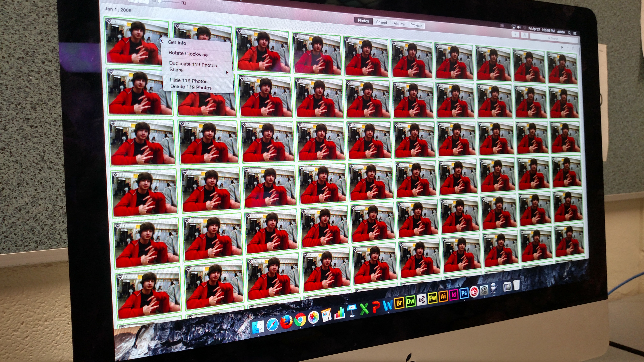The image size is (644, 362).
Task: Expand the Share submenu arrow
Action: coord(227,72)
